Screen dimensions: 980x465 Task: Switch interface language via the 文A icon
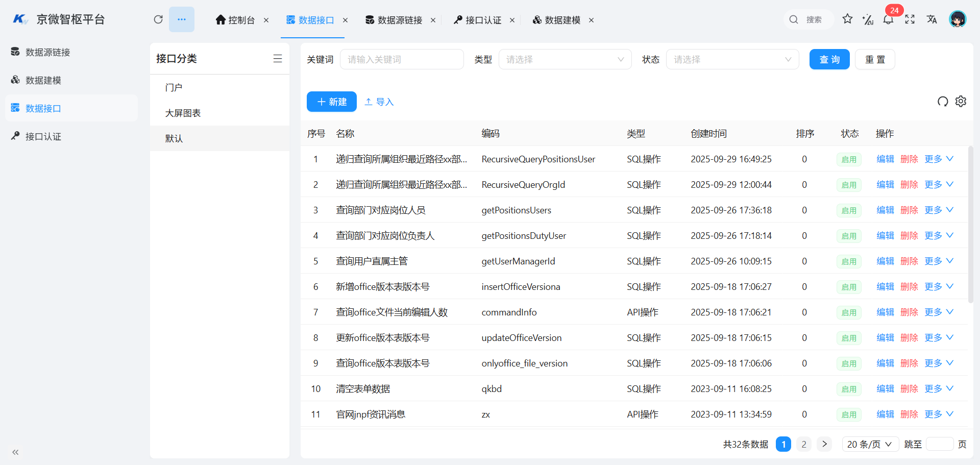tap(932, 19)
